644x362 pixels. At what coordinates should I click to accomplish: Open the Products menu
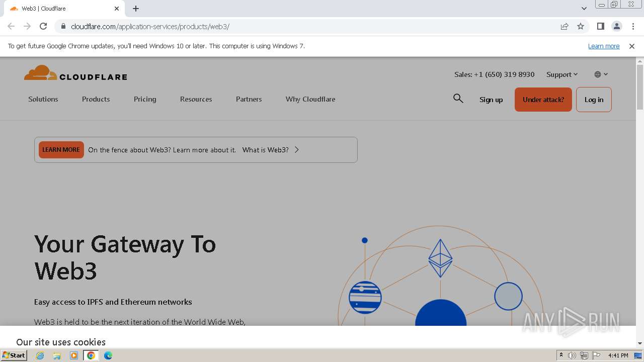click(x=96, y=99)
